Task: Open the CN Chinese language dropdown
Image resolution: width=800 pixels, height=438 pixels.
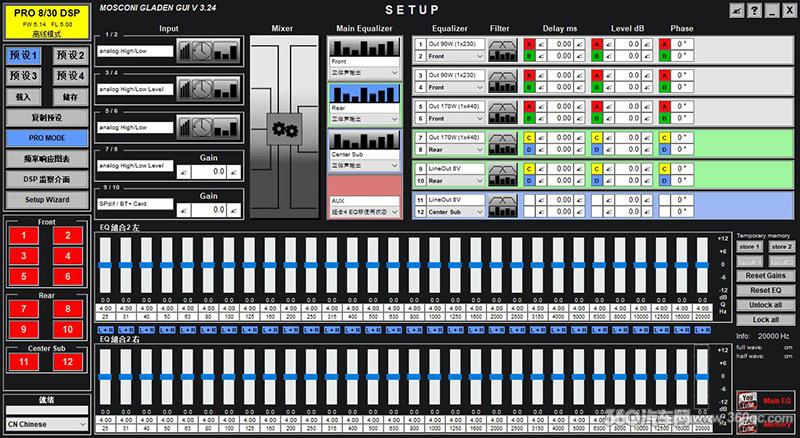Action: click(x=47, y=424)
